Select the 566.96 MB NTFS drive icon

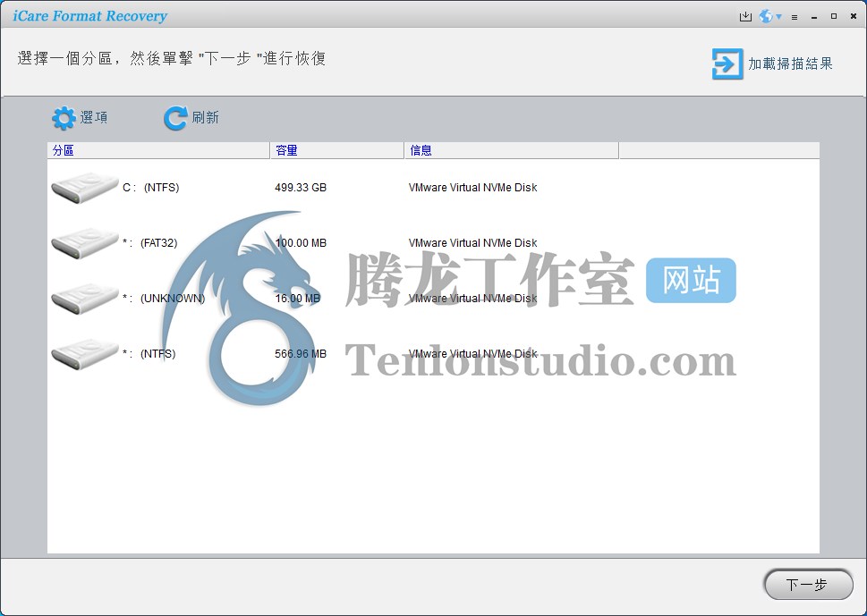85,354
